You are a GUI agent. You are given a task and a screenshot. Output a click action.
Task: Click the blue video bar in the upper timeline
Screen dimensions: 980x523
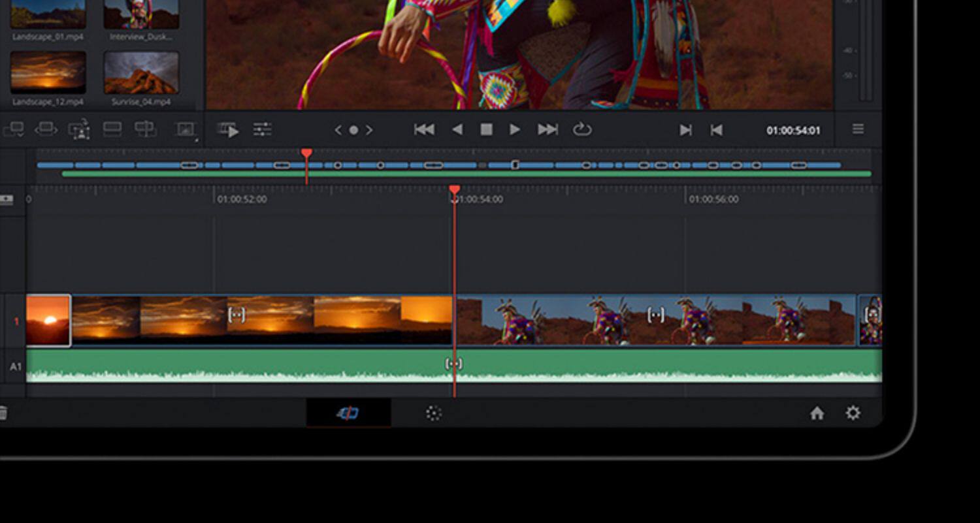(x=438, y=165)
